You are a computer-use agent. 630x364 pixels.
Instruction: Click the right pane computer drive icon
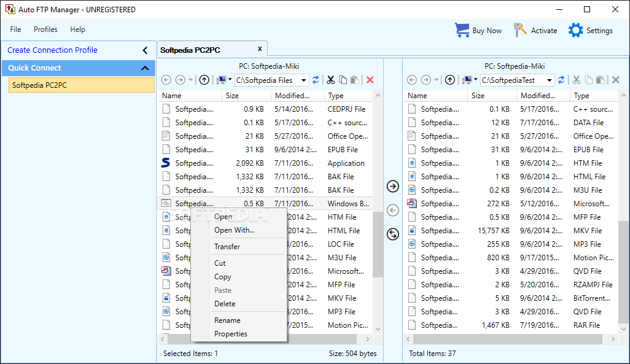[x=467, y=80]
